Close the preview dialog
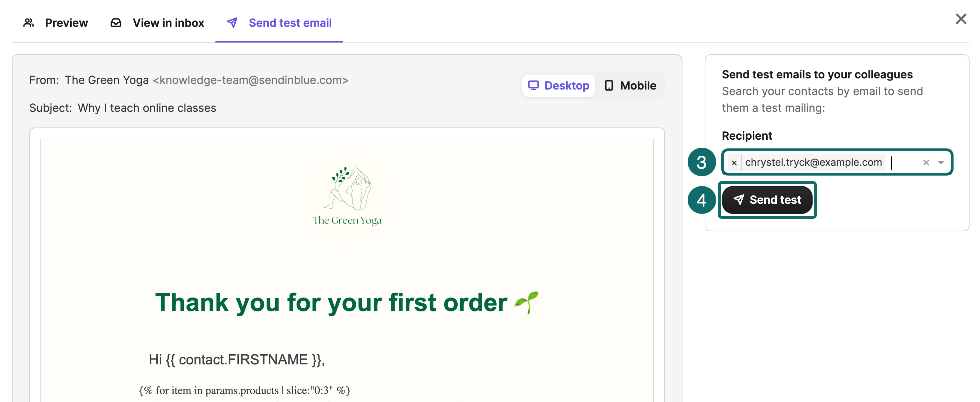Image resolution: width=980 pixels, height=402 pixels. 961,19
